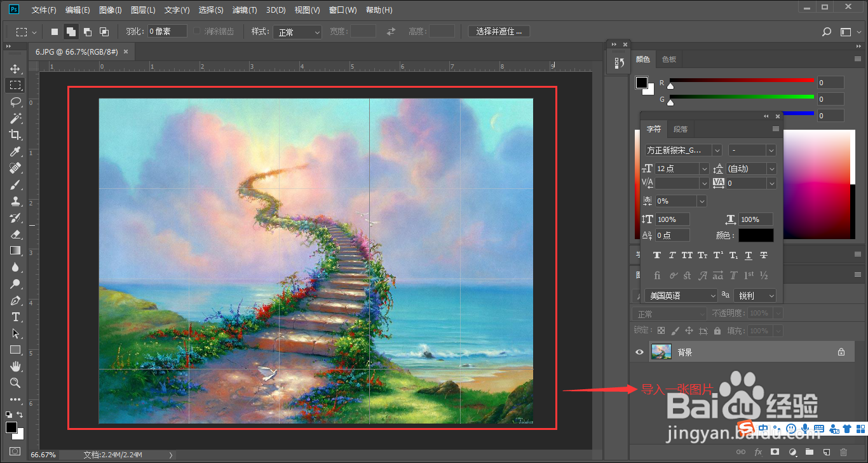Select the Pen tool

click(x=15, y=300)
